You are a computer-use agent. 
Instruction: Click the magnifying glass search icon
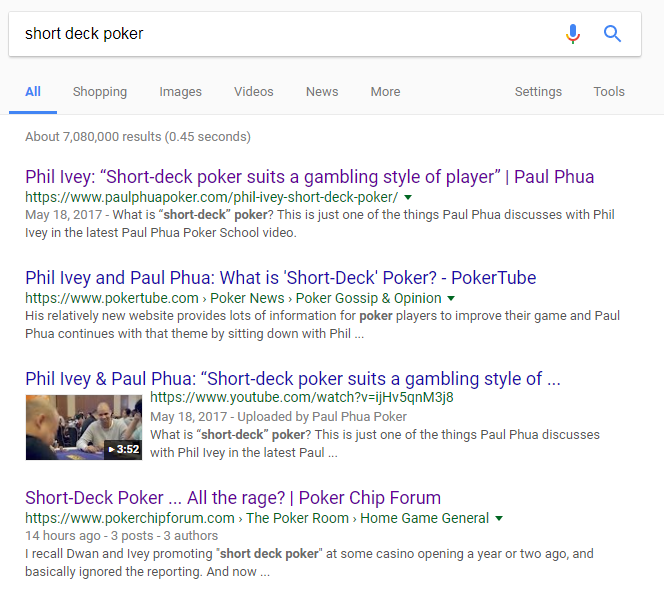click(x=613, y=34)
